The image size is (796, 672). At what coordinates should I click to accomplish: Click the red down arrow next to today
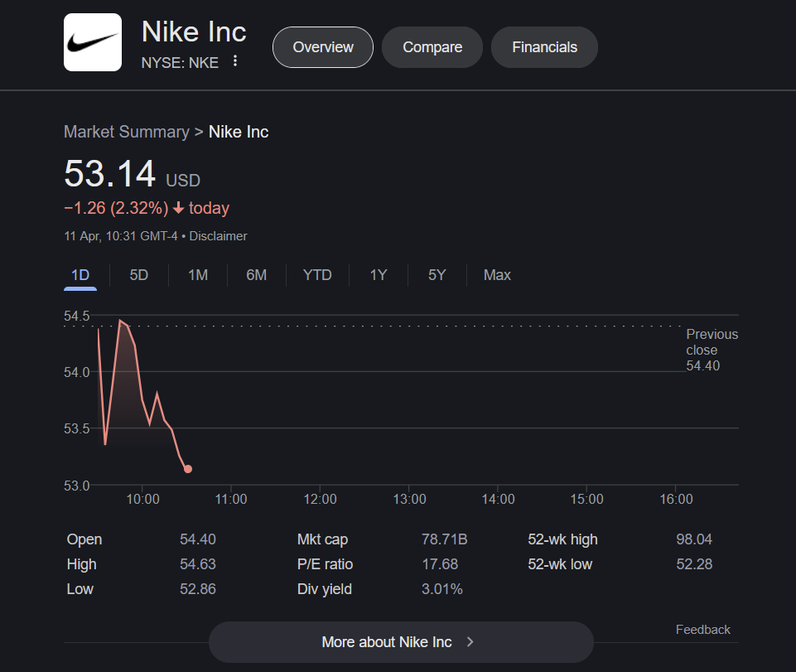click(178, 208)
